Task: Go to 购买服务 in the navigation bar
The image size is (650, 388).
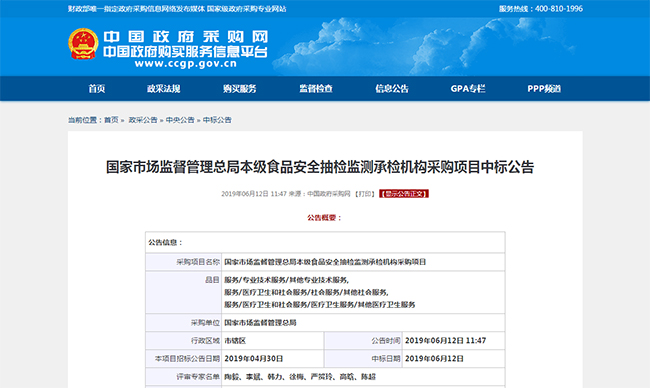Action: (x=240, y=89)
